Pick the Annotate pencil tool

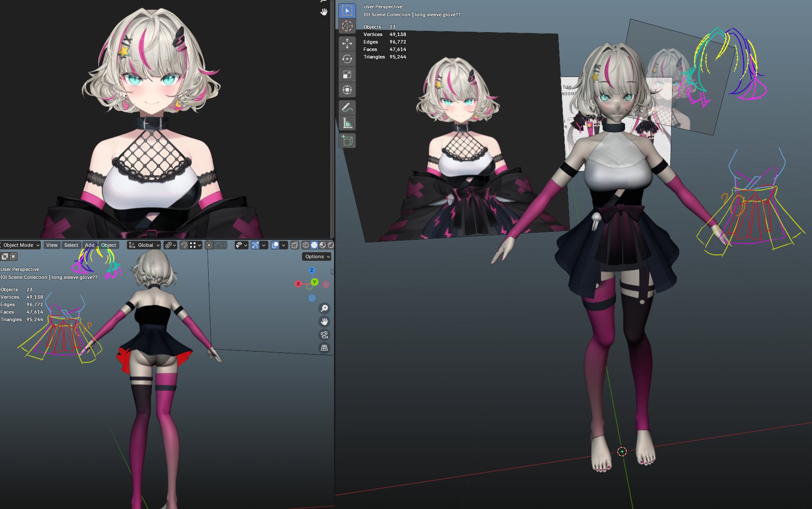(347, 107)
